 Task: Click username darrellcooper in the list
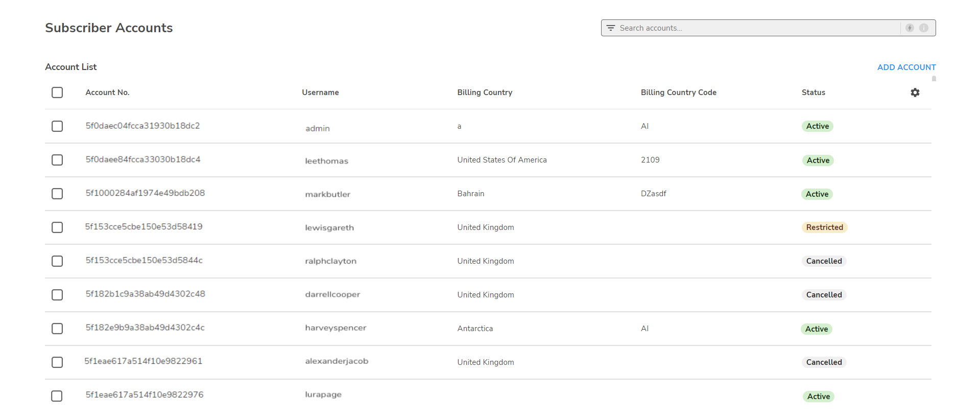click(x=332, y=294)
